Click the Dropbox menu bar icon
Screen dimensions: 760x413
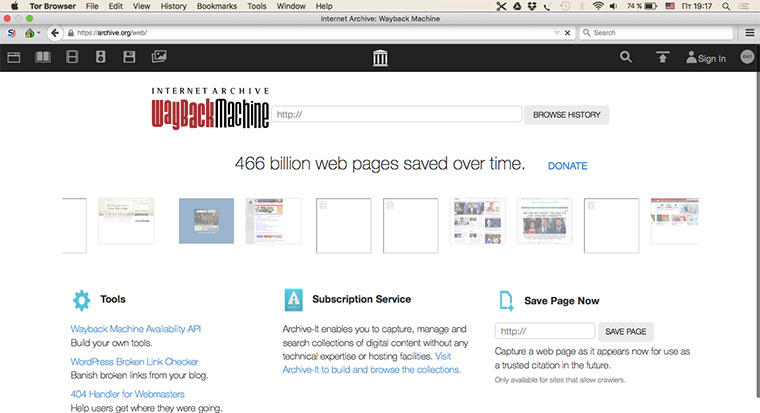532,6
